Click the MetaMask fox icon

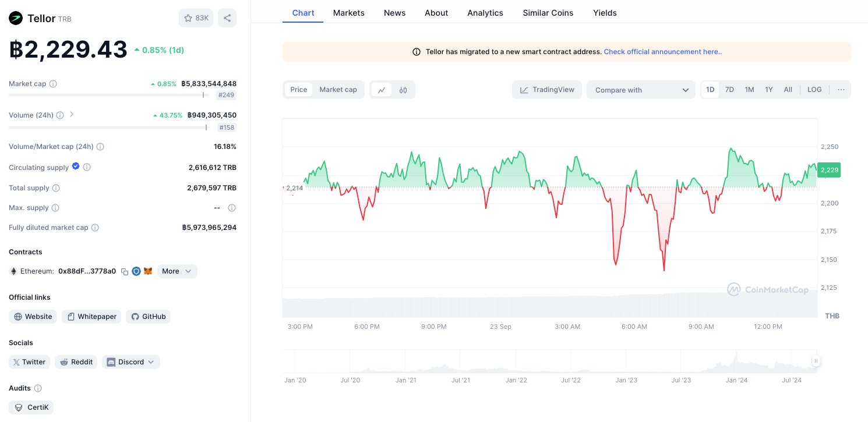pyautogui.click(x=148, y=271)
